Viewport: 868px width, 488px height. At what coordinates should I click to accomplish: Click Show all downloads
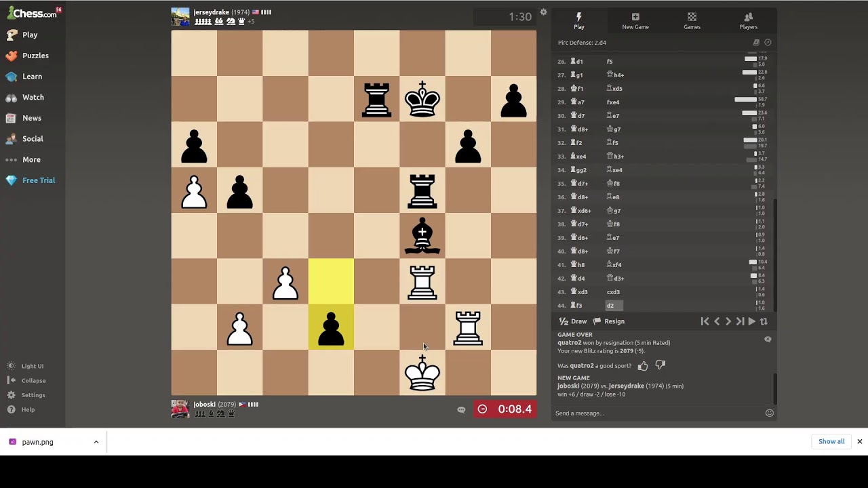click(831, 441)
